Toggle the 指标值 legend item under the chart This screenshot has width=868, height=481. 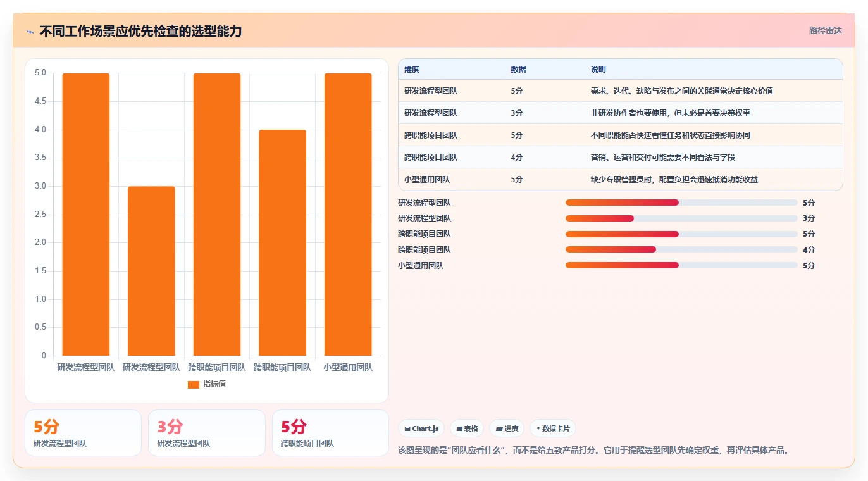pos(207,384)
